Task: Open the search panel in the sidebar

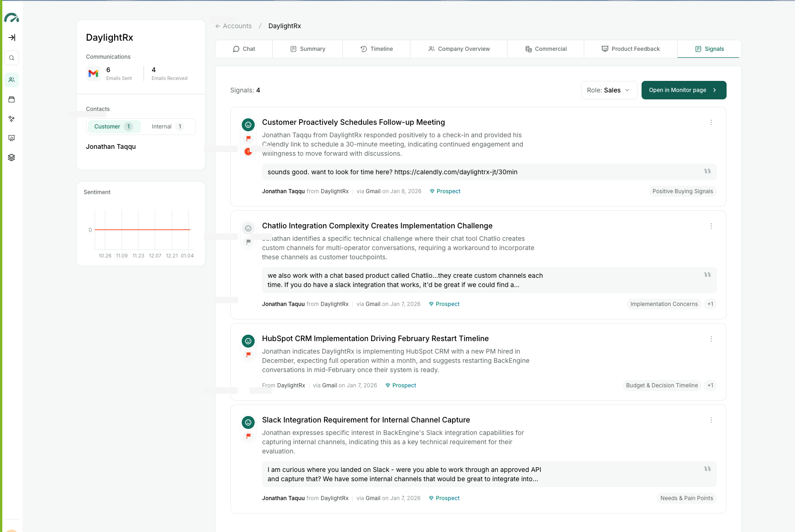Action: click(x=12, y=57)
